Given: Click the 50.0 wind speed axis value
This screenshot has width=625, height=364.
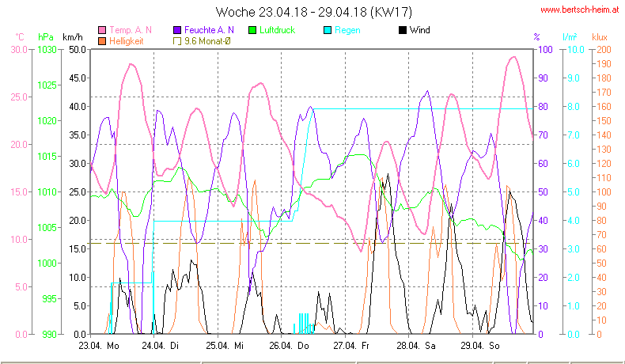Looking at the screenshot, I should (78, 50).
